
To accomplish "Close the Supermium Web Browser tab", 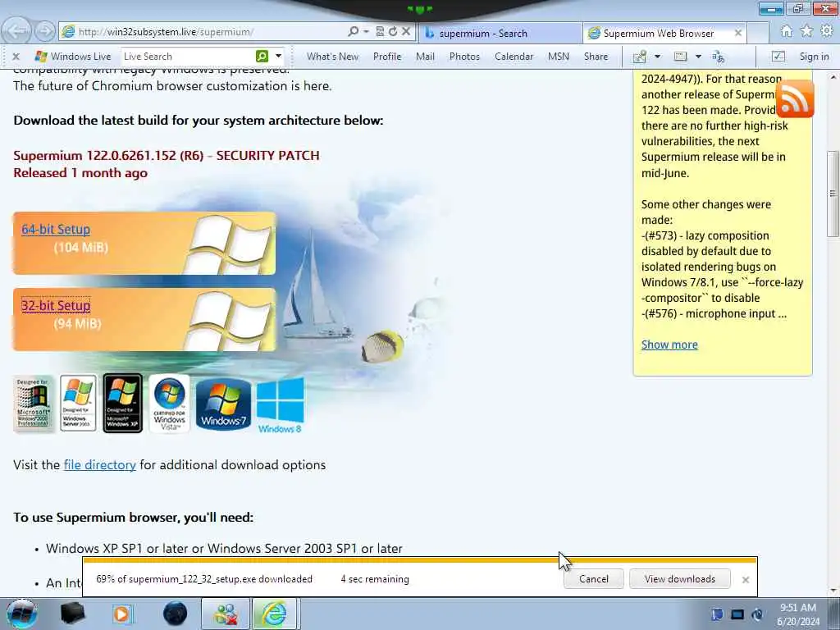I will point(738,33).
